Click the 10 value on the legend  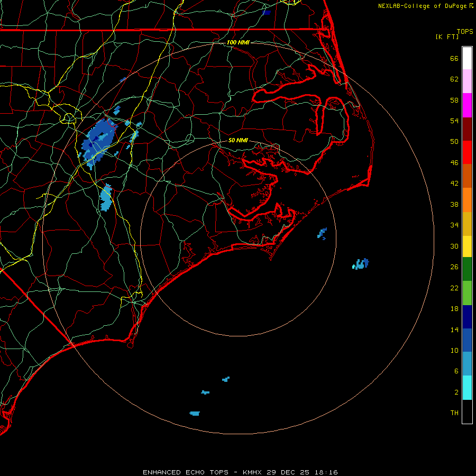point(454,350)
